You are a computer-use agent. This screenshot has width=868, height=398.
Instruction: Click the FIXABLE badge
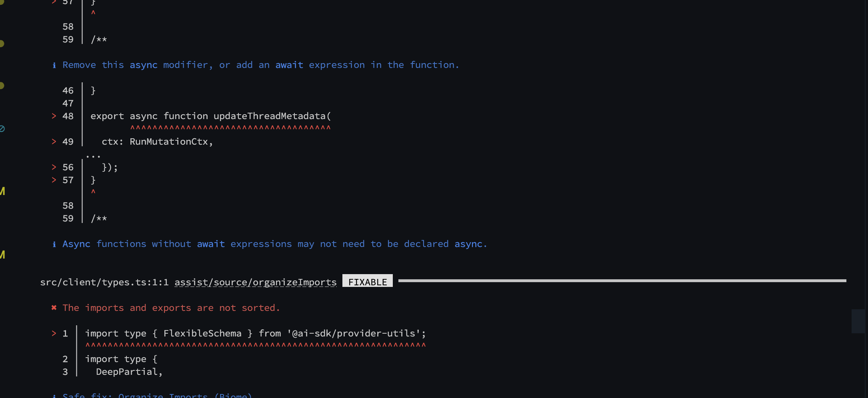click(368, 281)
